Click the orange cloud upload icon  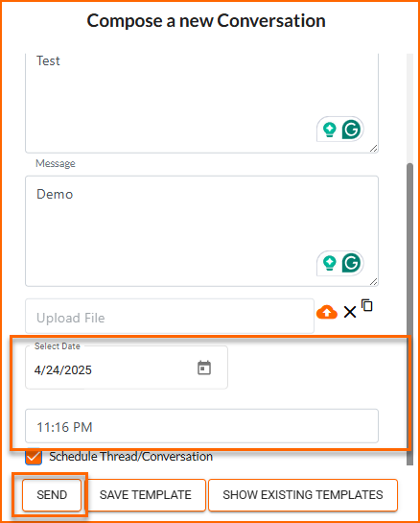coord(327,312)
